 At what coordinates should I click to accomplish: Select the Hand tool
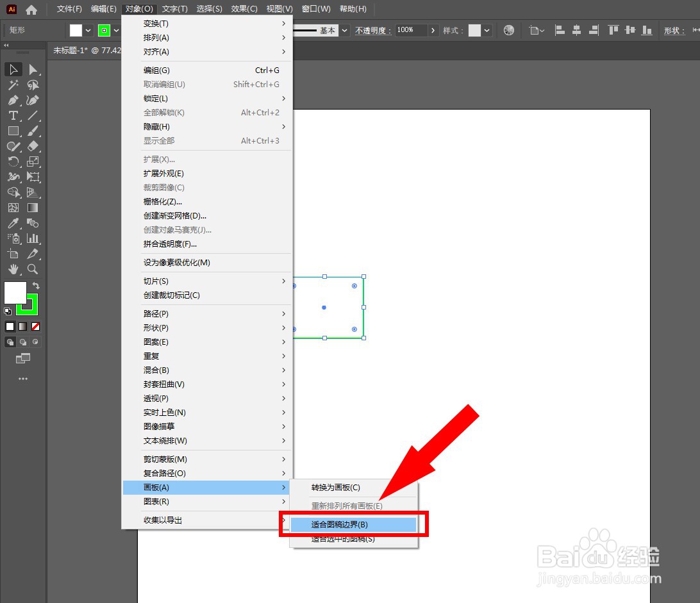[13, 269]
